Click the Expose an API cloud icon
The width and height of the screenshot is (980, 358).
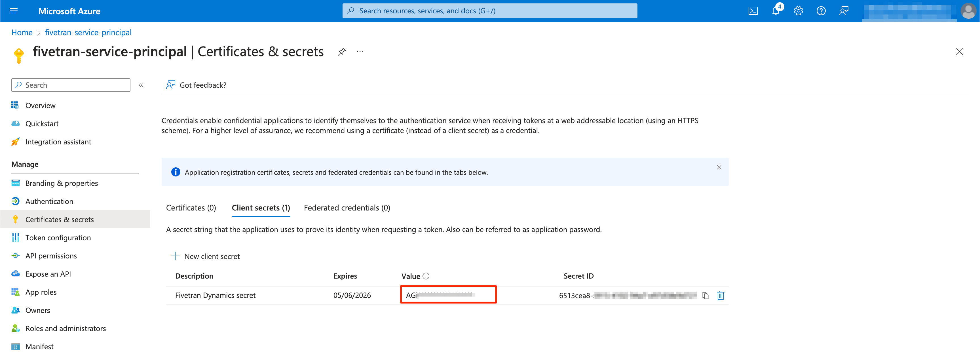click(x=15, y=273)
